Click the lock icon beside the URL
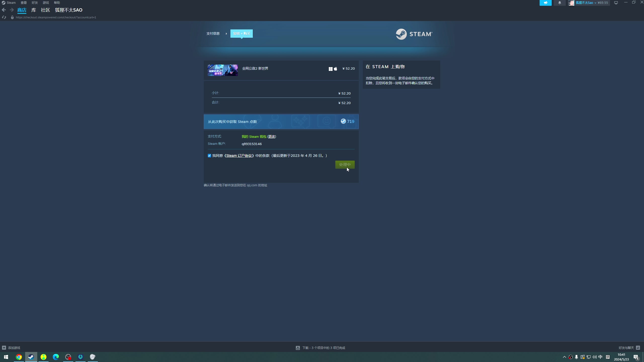The height and width of the screenshot is (362, 644). point(12,17)
